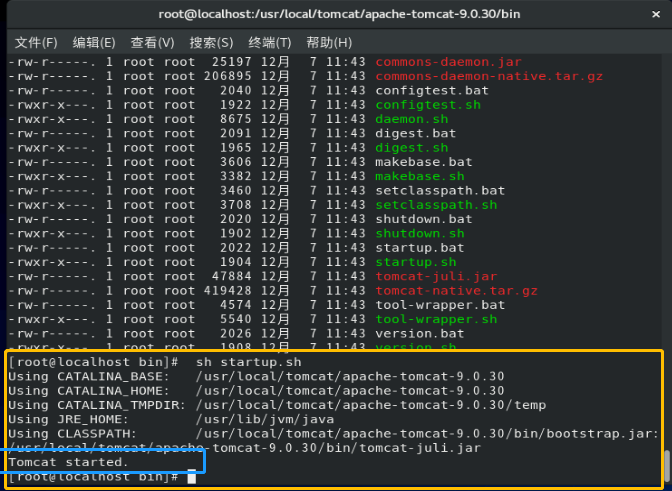This screenshot has height=491, width=672.
Task: Click the file name configtest.sh
Action: point(428,105)
